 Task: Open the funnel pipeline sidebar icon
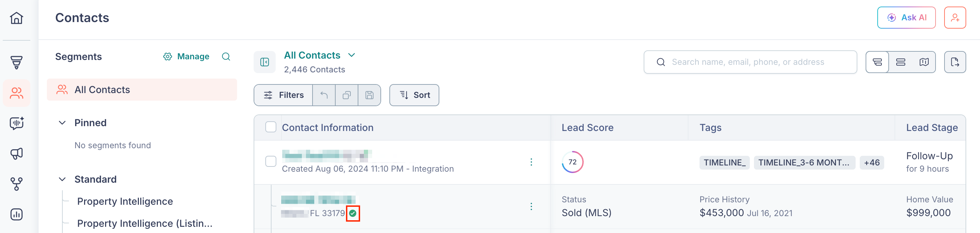[16, 62]
